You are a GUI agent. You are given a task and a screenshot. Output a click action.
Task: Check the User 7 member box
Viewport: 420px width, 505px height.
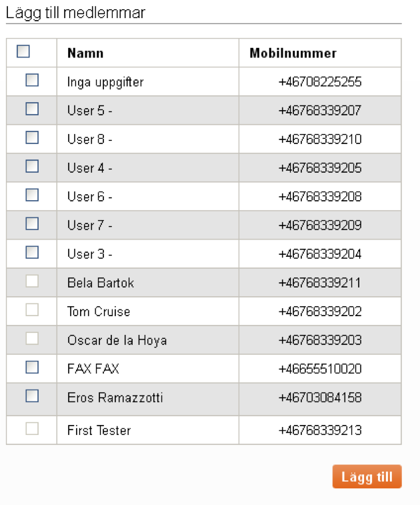(x=32, y=223)
